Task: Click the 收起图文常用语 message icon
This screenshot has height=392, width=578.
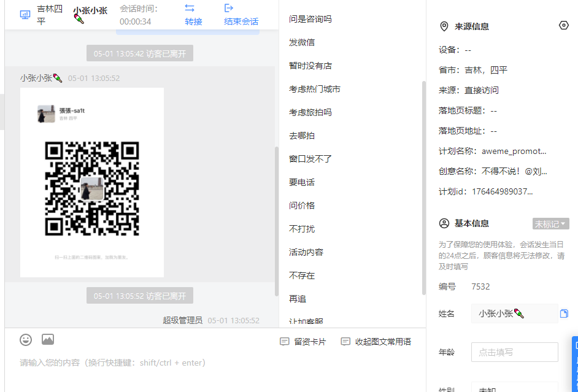Action: [345, 342]
